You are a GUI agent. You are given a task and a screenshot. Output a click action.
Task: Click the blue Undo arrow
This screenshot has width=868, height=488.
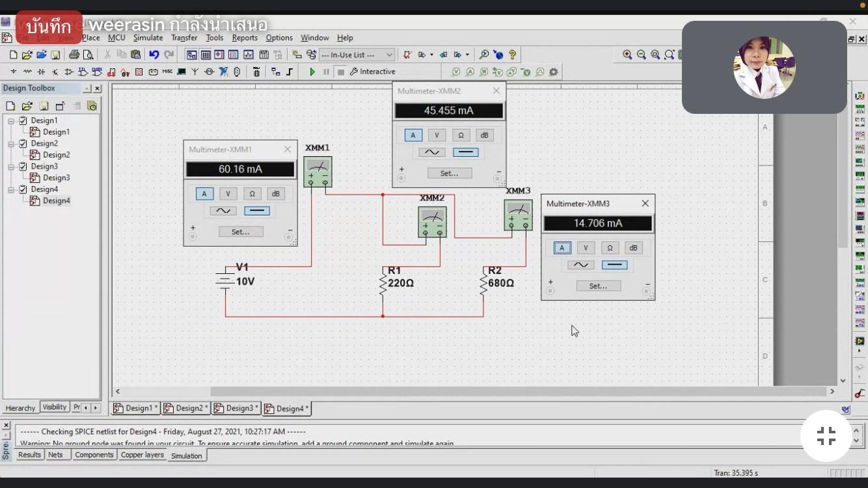(x=154, y=55)
